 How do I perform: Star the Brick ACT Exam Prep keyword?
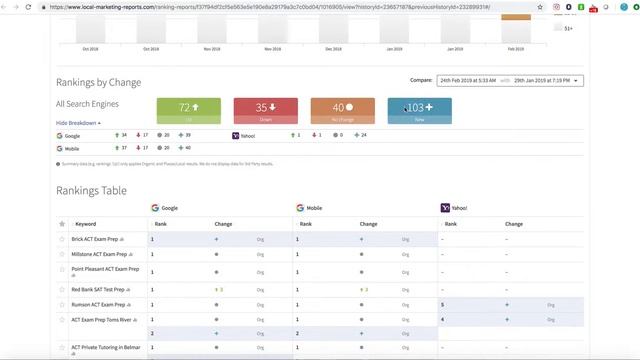pyautogui.click(x=62, y=239)
